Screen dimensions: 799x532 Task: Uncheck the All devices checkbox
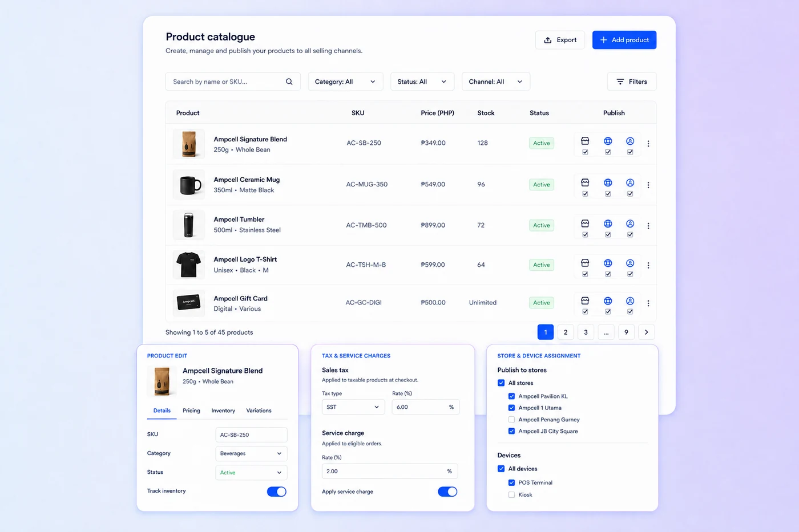pyautogui.click(x=501, y=469)
